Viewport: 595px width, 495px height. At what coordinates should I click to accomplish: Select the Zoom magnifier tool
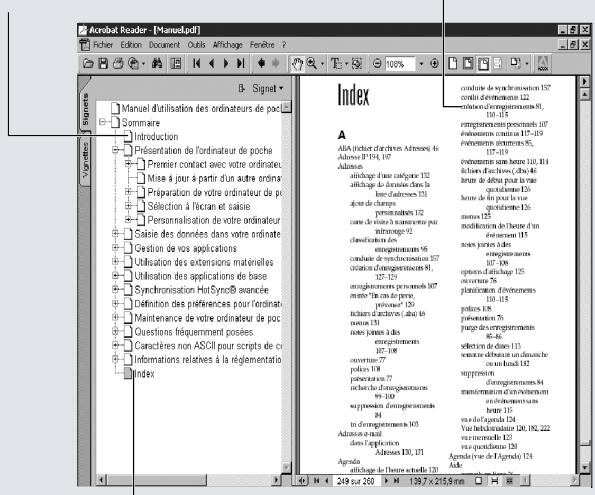312,64
